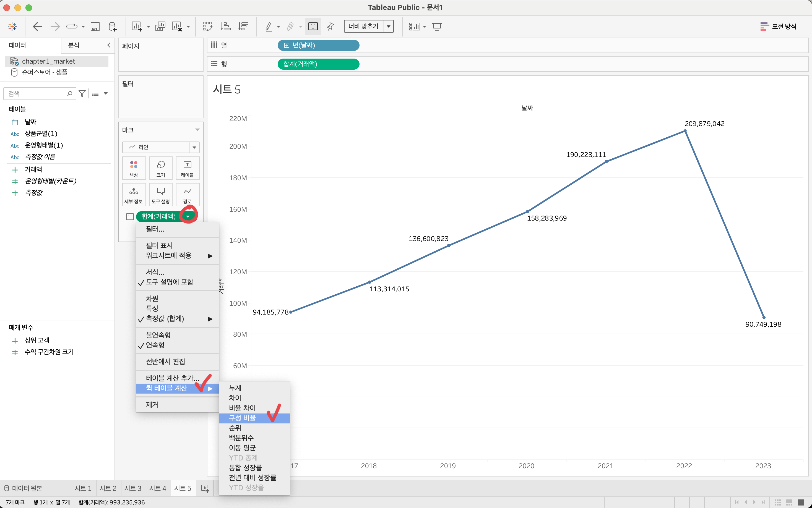Click the Save workbook icon
Screen dimensions: 812x508
(95, 27)
